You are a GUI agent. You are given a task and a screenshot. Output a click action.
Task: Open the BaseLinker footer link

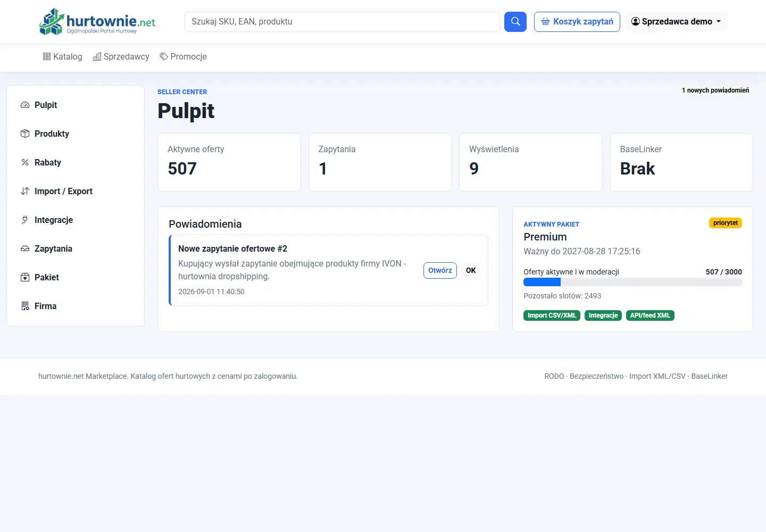point(709,376)
